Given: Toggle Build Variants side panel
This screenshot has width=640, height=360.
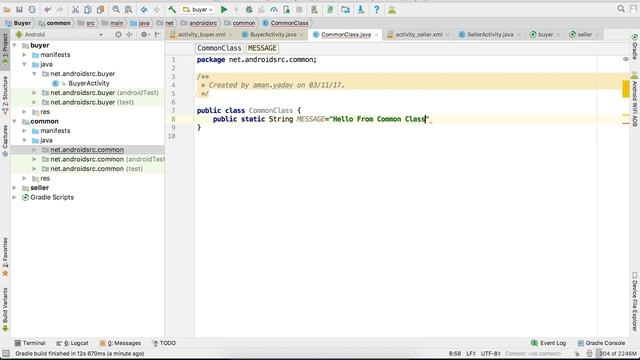Looking at the screenshot, I should pyautogui.click(x=5, y=310).
